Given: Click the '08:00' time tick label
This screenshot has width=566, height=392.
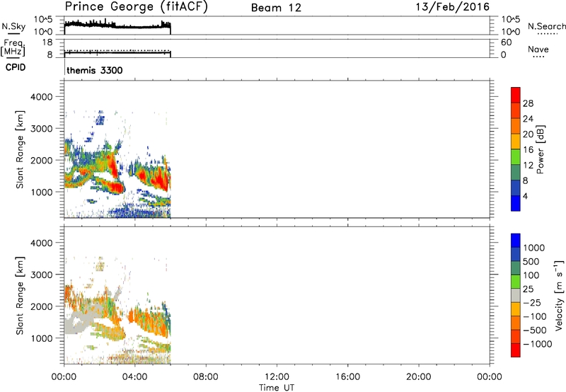Looking at the screenshot, I should pyautogui.click(x=206, y=377).
